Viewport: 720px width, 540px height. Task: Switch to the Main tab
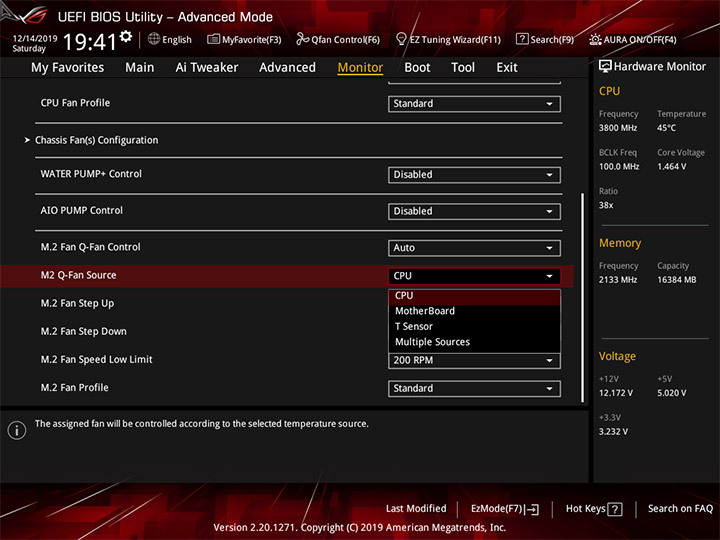[140, 68]
